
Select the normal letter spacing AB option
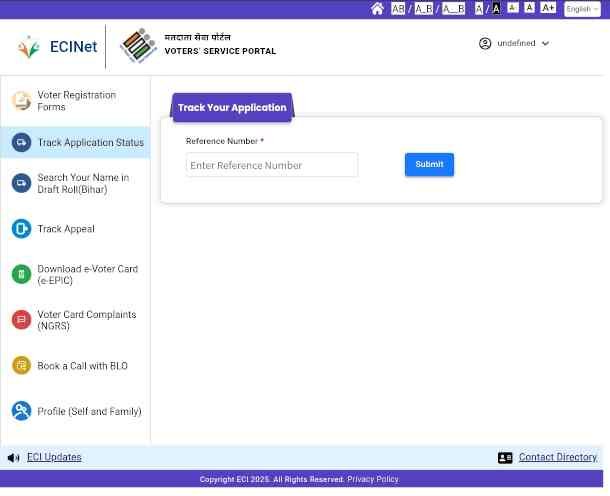(398, 9)
